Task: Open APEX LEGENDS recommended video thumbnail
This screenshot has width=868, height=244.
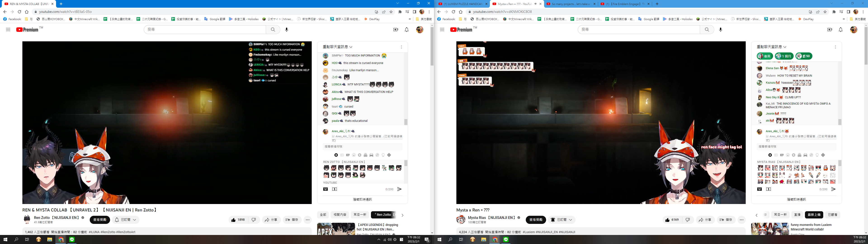Action: 336,229
